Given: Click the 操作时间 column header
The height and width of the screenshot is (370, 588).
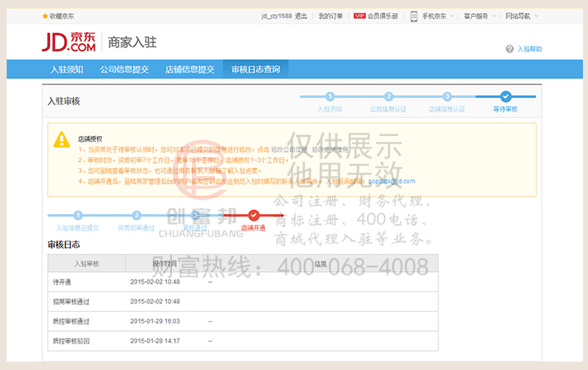Looking at the screenshot, I should [164, 264].
